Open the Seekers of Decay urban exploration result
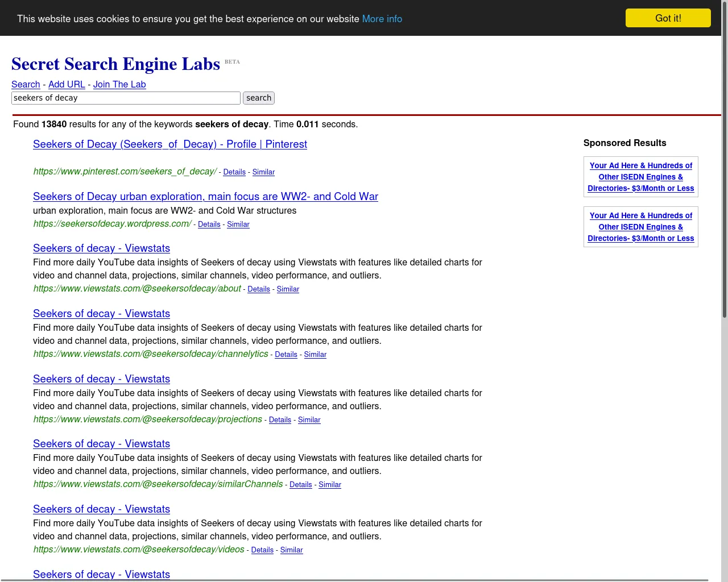Screen dimensions: 728x582 (205, 197)
